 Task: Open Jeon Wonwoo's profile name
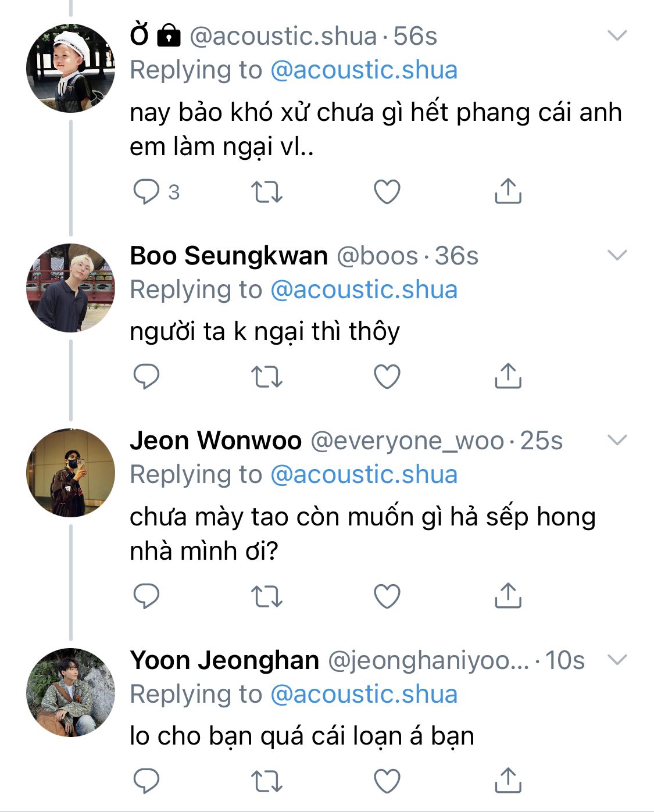(216, 441)
